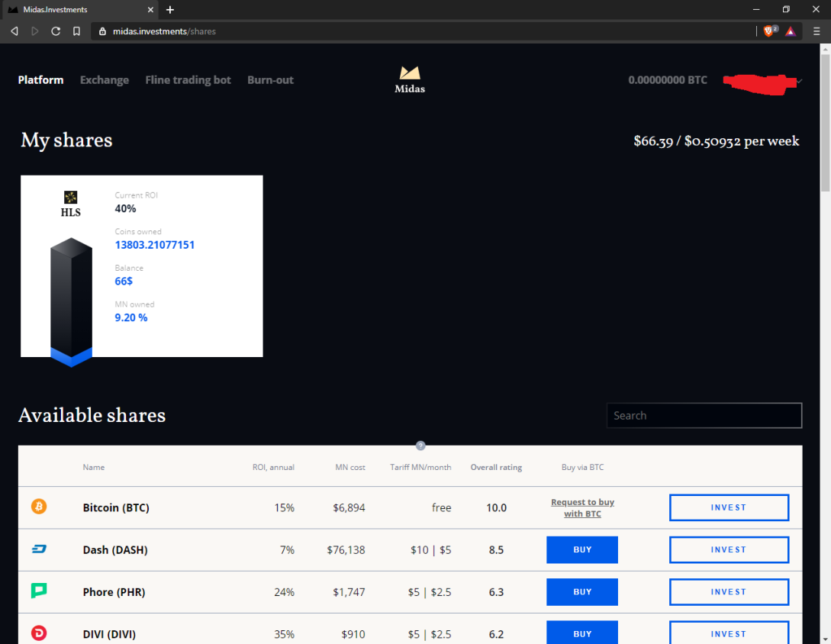Click the Tariff MN/month column header
This screenshot has width=831, height=644.
point(420,467)
